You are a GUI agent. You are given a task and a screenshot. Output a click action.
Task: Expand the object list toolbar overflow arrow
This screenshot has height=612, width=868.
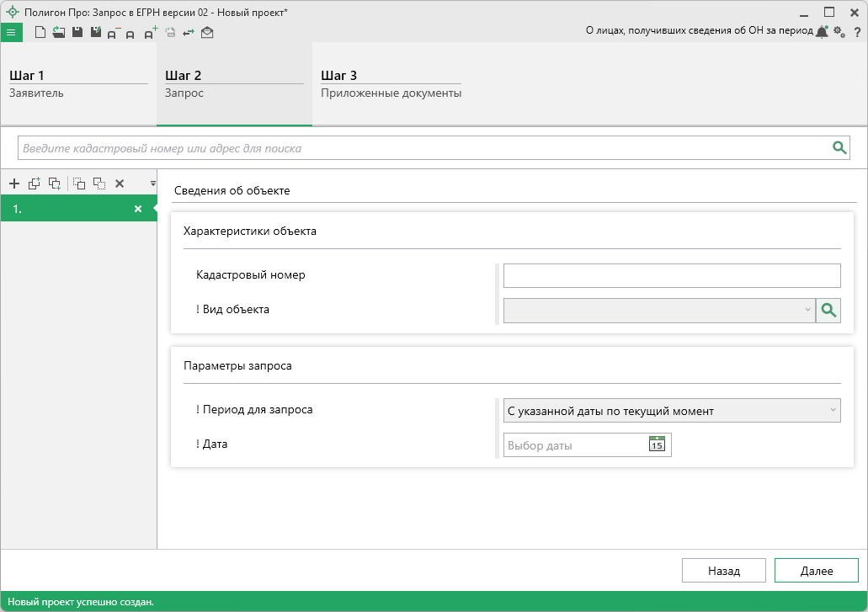point(153,183)
